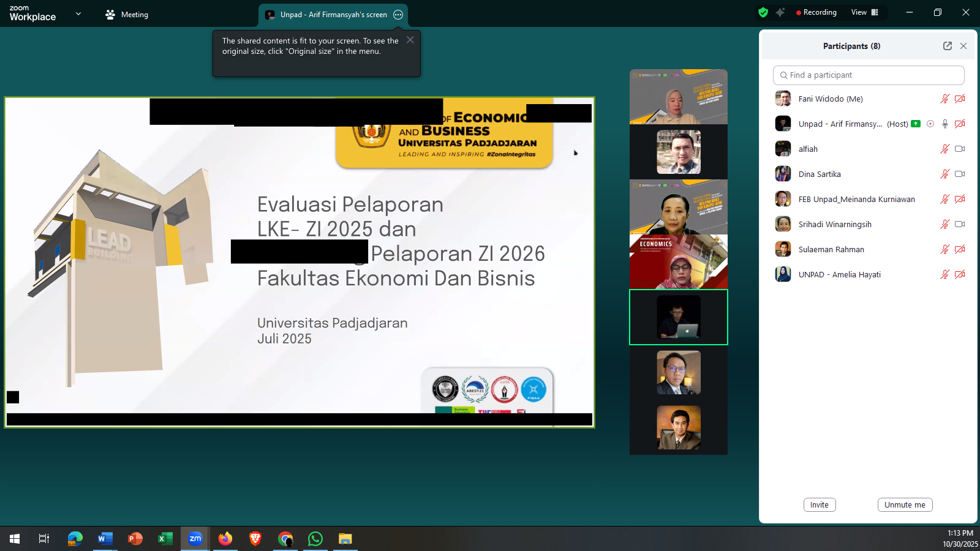980x551 pixels.
Task: Click the green encryption shield icon
Action: coord(763,12)
